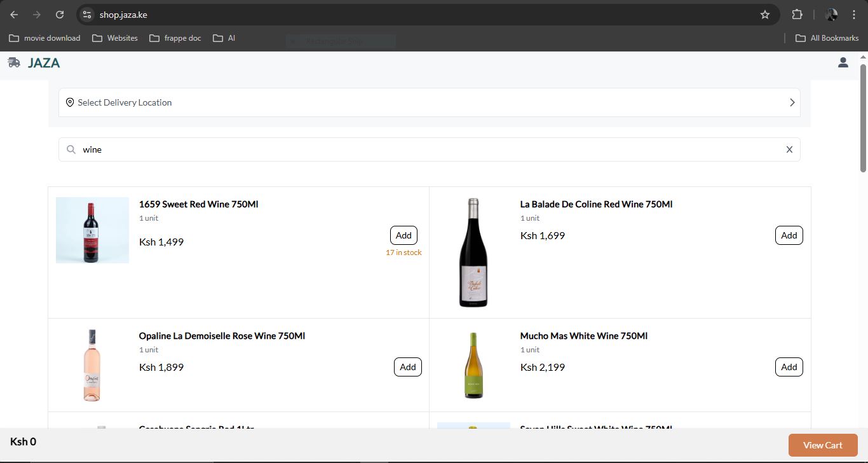This screenshot has width=868, height=463.
Task: Clear the wine search with X icon
Action: (789, 149)
